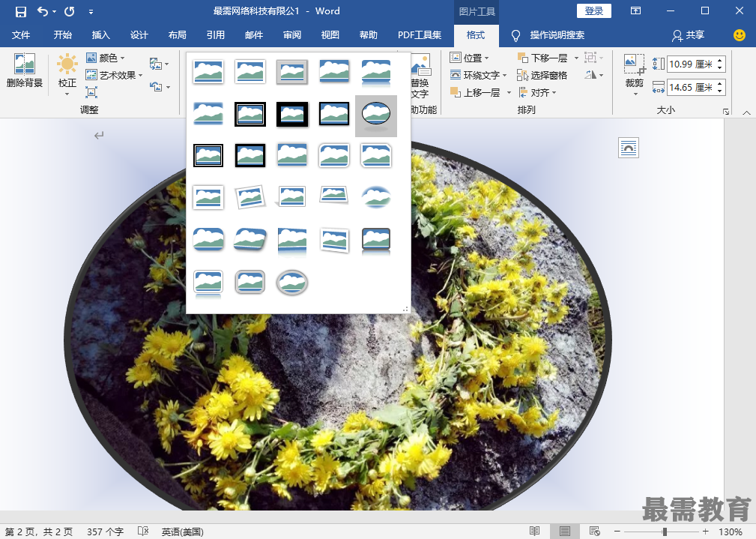756x539 pixels.
Task: Click the Layout Options icon beside picture
Action: coord(628,148)
